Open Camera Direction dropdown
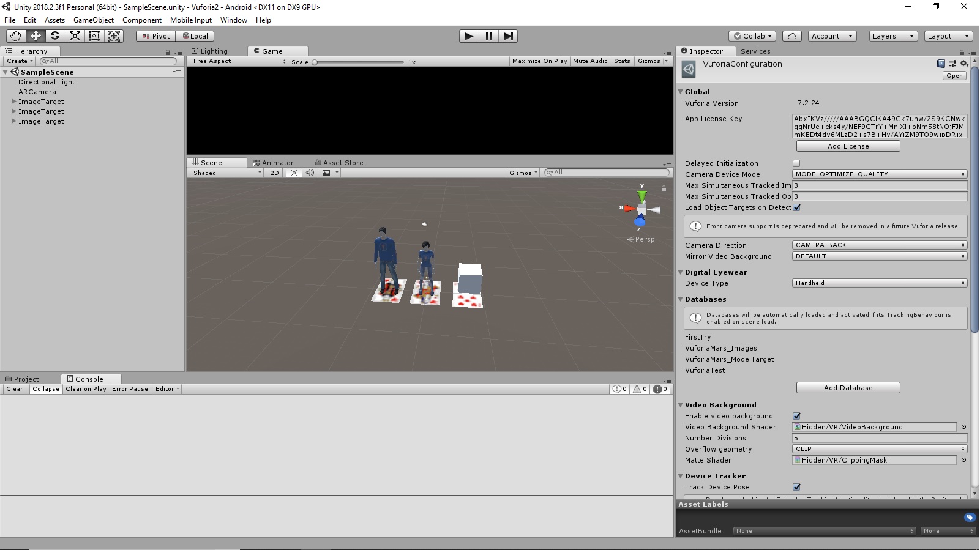The height and width of the screenshot is (550, 980). (x=880, y=245)
